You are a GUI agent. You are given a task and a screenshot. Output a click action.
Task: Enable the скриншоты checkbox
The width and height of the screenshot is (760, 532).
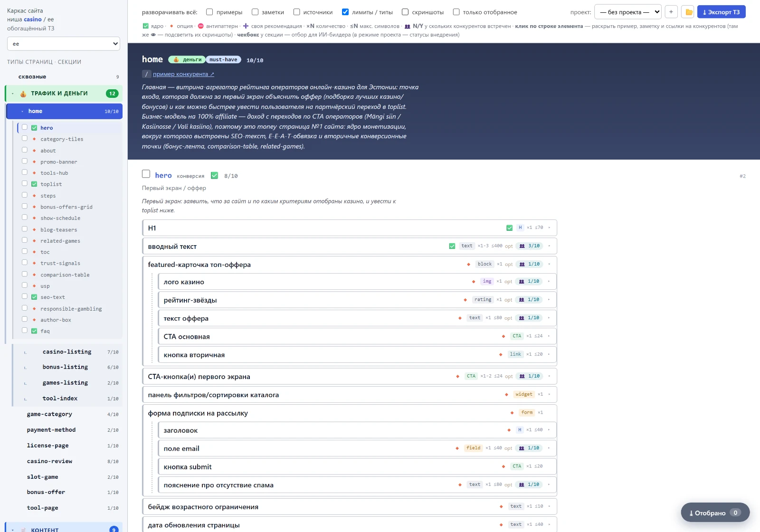[x=405, y=12]
